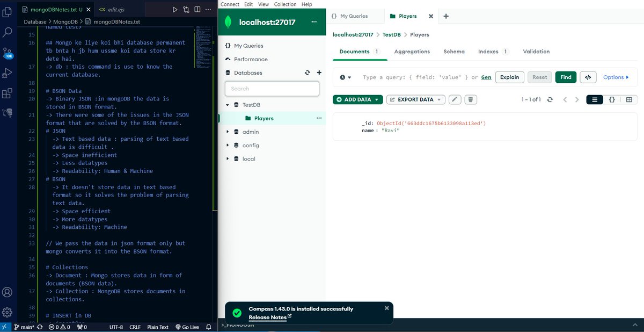
Task: Switch to JSON braces view
Action: point(612,99)
